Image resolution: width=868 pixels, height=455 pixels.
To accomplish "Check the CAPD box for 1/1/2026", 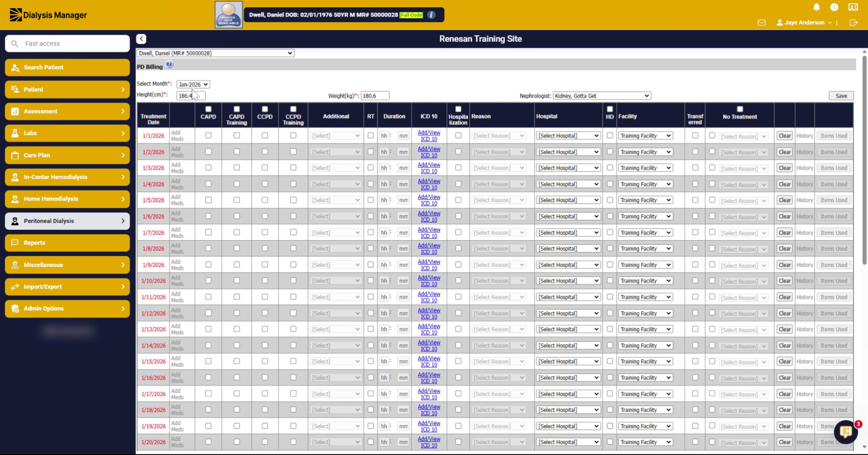I will 208,135.
